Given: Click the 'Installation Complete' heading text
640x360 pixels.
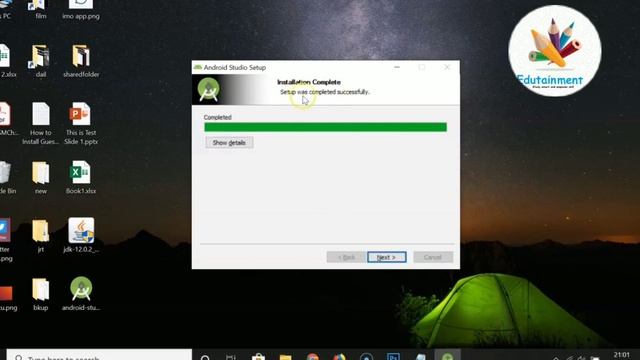Looking at the screenshot, I should tap(309, 82).
